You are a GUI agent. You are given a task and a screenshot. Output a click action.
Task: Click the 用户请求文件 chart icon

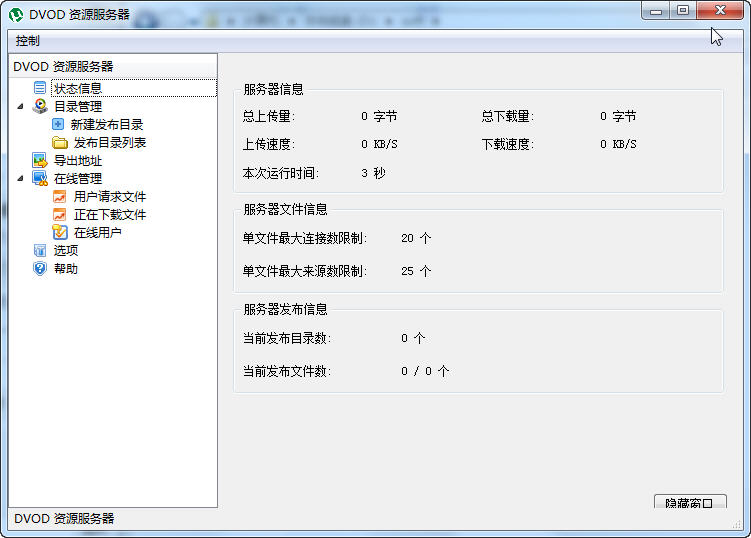(59, 196)
